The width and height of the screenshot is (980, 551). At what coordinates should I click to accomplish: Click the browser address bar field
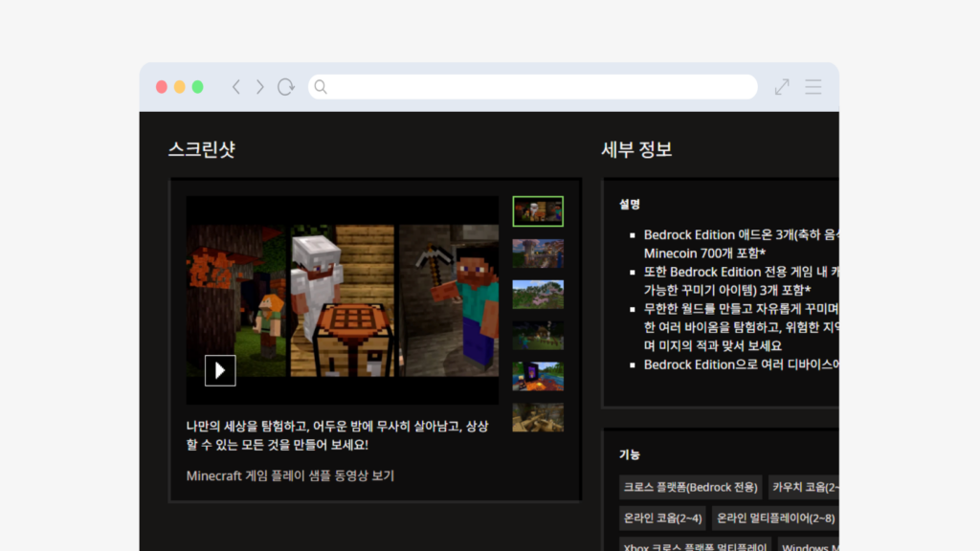click(x=532, y=87)
